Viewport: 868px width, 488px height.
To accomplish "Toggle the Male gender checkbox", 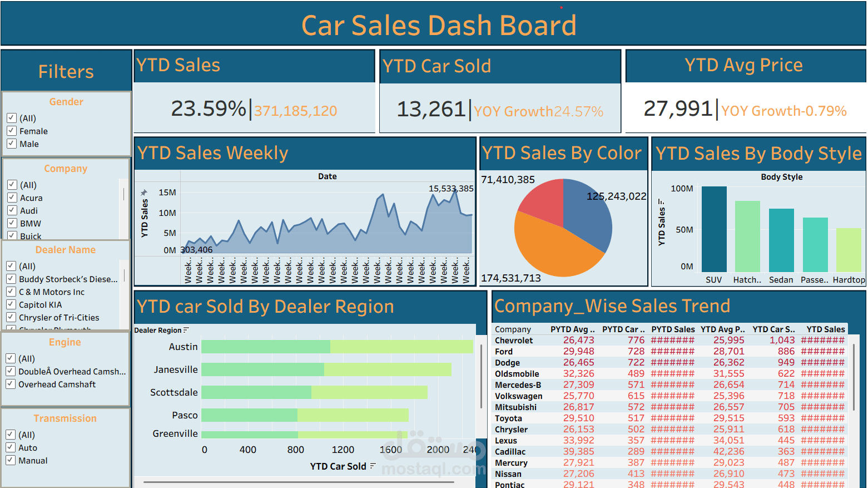I will pos(11,144).
